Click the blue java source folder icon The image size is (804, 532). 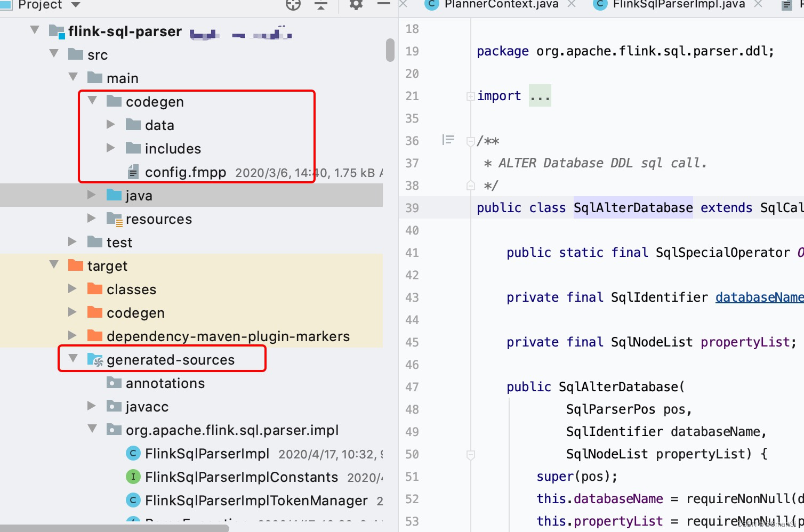114,195
